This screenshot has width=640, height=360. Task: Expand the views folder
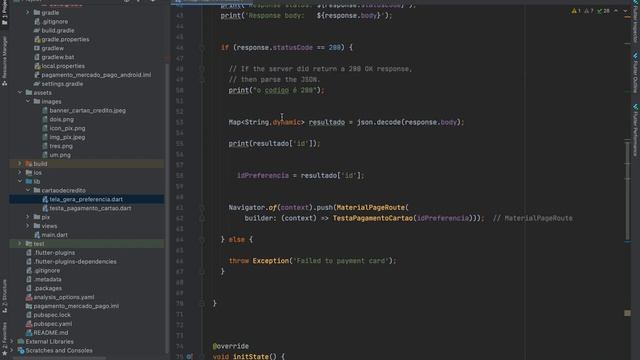(x=28, y=226)
